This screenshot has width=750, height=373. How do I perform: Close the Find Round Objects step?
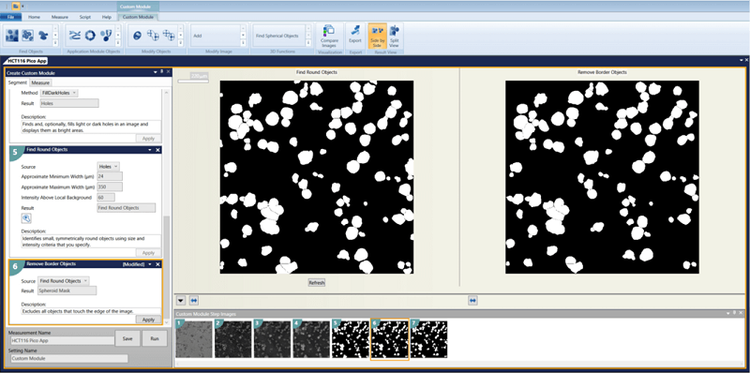coord(158,150)
